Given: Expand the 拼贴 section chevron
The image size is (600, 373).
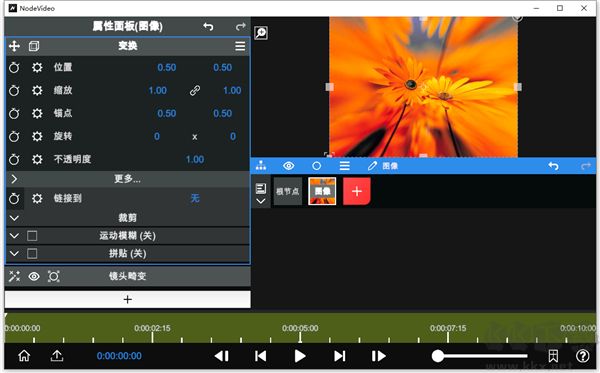Looking at the screenshot, I should pyautogui.click(x=14, y=253).
